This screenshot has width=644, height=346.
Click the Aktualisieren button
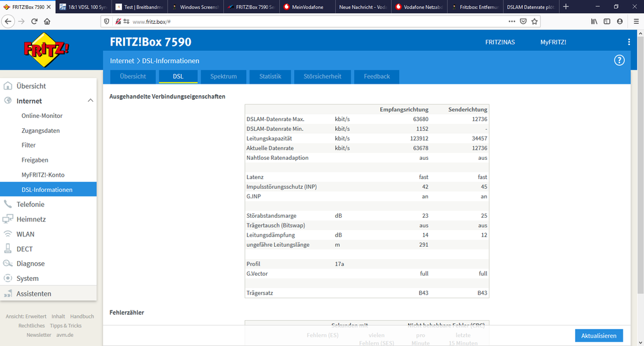point(599,335)
